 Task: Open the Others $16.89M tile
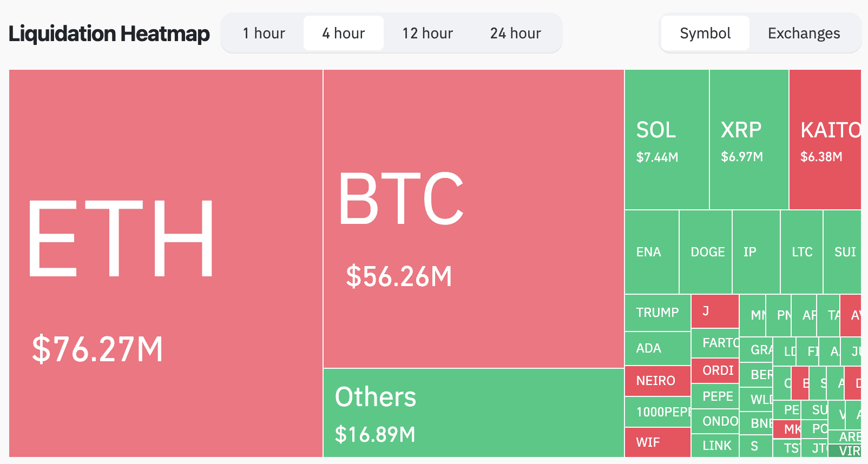[473, 413]
